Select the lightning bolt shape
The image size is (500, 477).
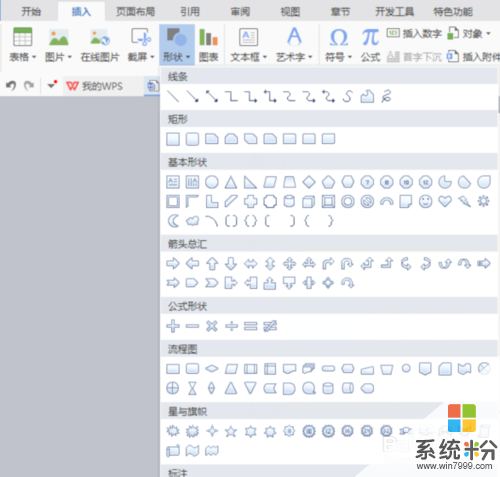pyautogui.click(x=464, y=201)
